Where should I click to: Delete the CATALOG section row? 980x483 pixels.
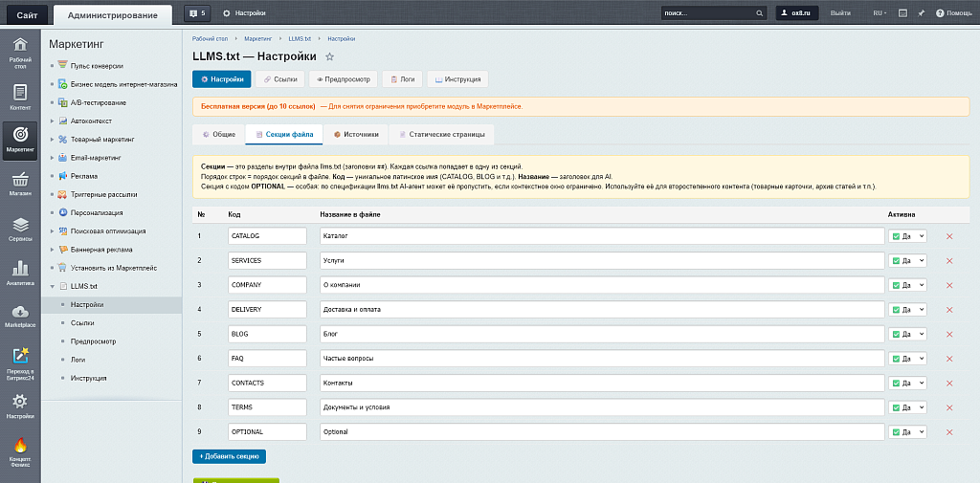click(x=949, y=236)
